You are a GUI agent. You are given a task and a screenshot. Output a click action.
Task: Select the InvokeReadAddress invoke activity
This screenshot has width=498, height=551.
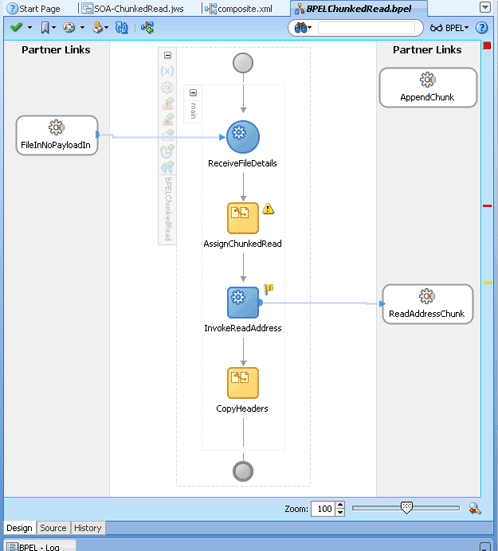pos(243,303)
